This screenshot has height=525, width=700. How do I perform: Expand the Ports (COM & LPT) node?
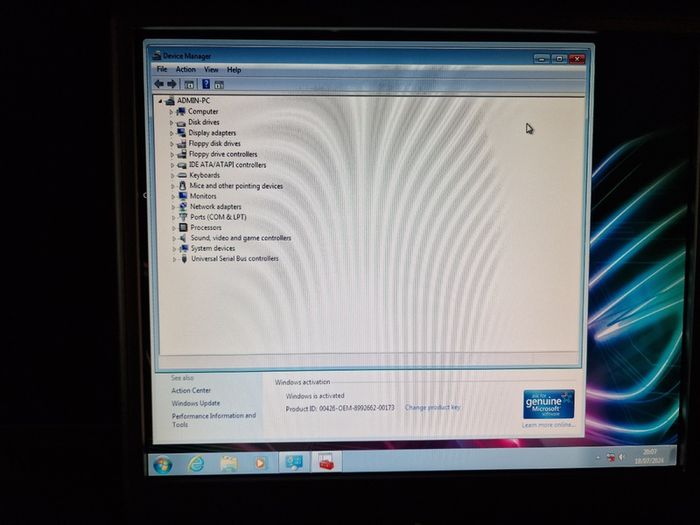pos(174,217)
